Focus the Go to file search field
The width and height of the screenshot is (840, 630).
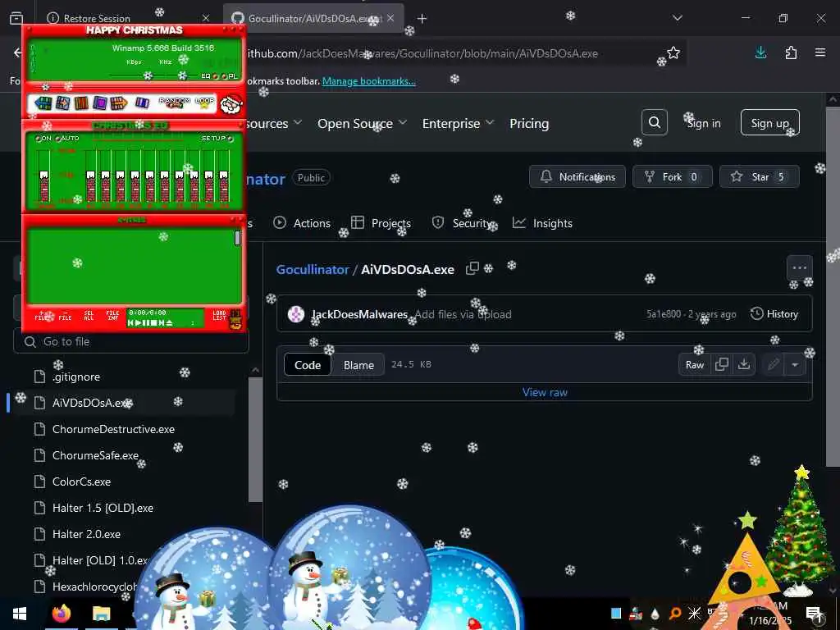click(x=131, y=341)
